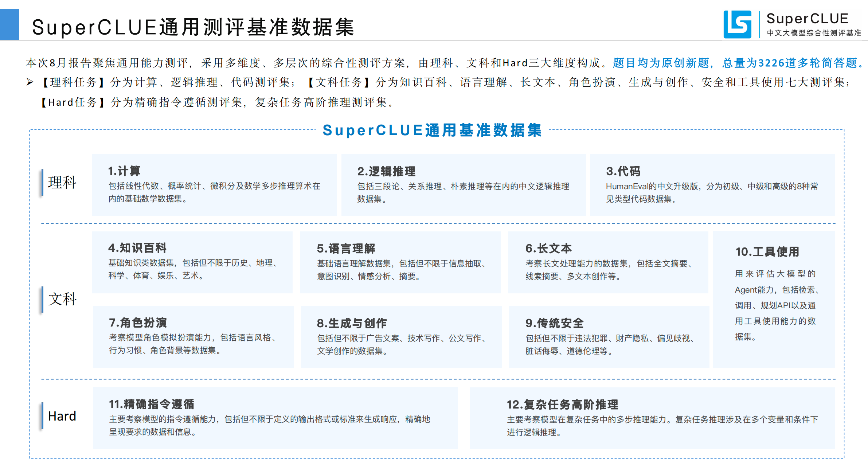
Task: Select the 6.长文本 card
Action: pos(607,262)
